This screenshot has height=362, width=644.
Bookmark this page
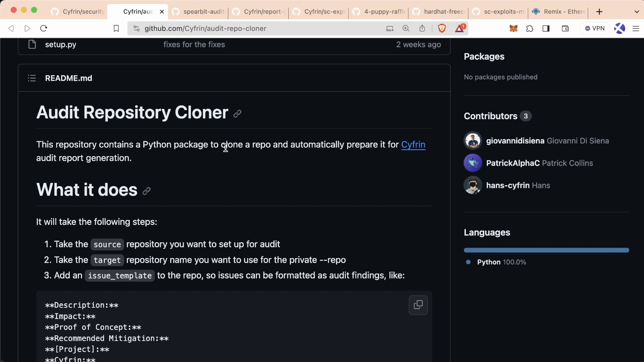[116, 28]
